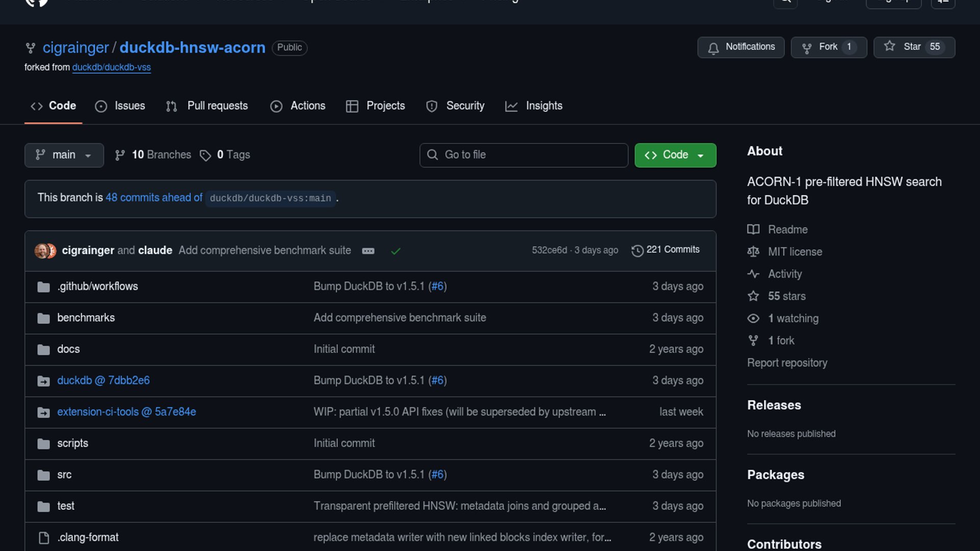
Task: Click the Notifications bell button
Action: pos(741,47)
